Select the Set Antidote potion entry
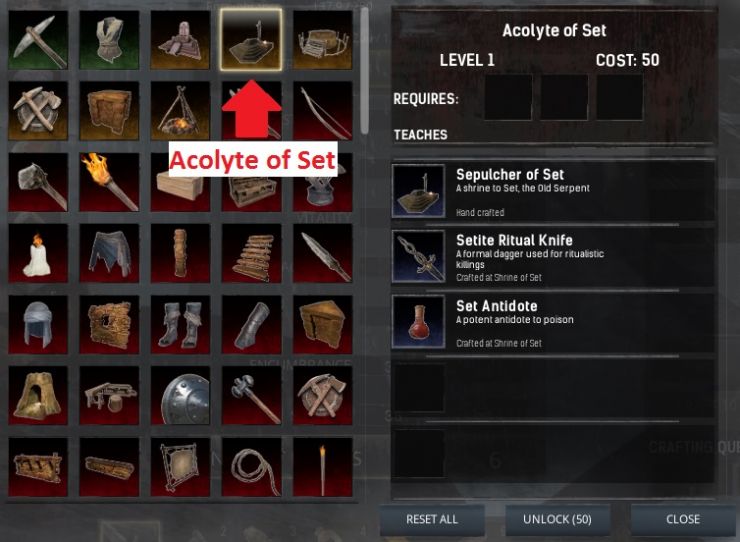Screen dimensions: 740x542 click(x=553, y=323)
